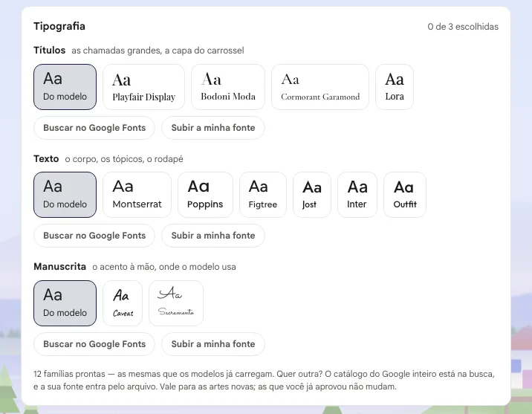The image size is (532, 414).
Task: Select 'Do modelo' font card under Manuscrita
Action: tap(65, 303)
